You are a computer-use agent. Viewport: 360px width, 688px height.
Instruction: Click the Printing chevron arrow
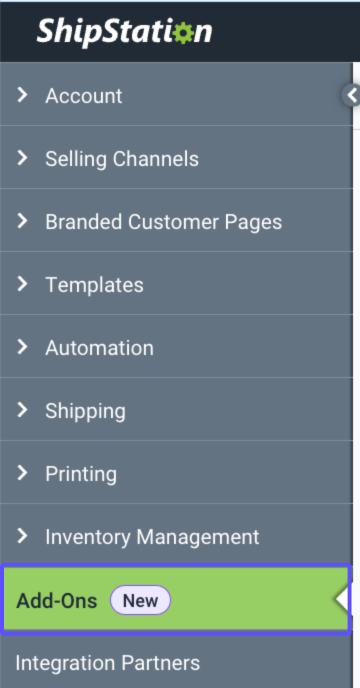22,473
